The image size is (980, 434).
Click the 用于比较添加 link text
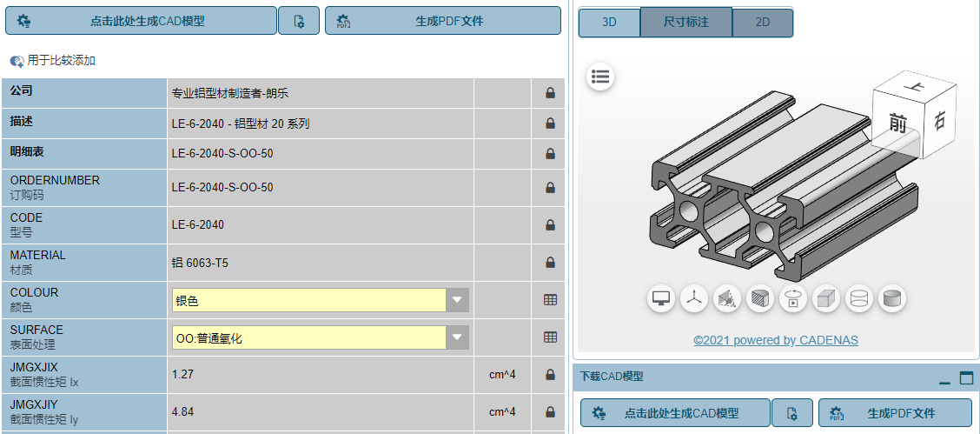click(x=61, y=61)
